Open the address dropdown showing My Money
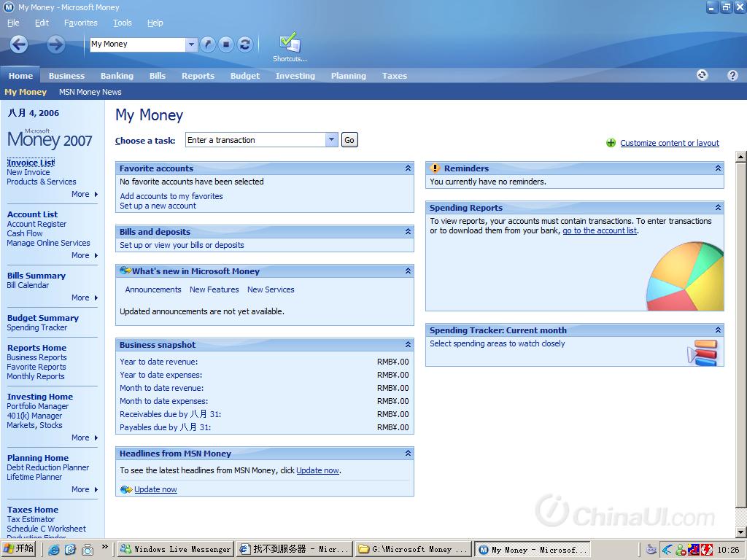This screenshot has width=747, height=560. 191,44
